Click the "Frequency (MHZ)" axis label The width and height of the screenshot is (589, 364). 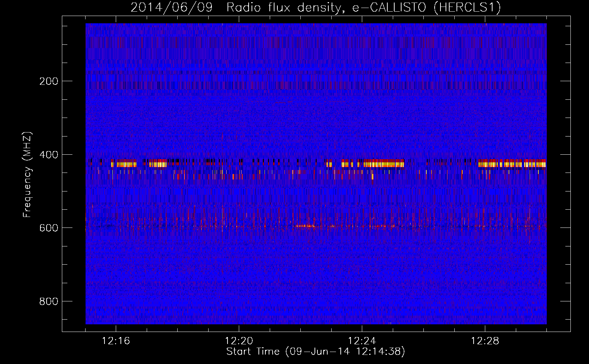pyautogui.click(x=27, y=174)
